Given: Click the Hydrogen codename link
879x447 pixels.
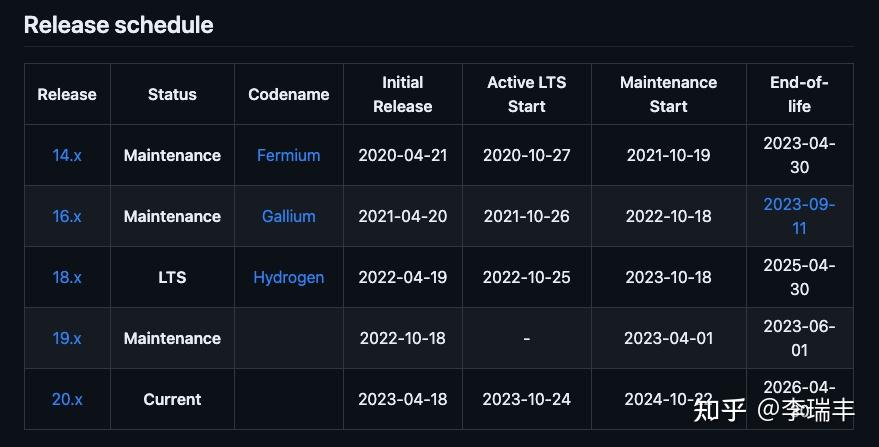Looking at the screenshot, I should pyautogui.click(x=288, y=277).
